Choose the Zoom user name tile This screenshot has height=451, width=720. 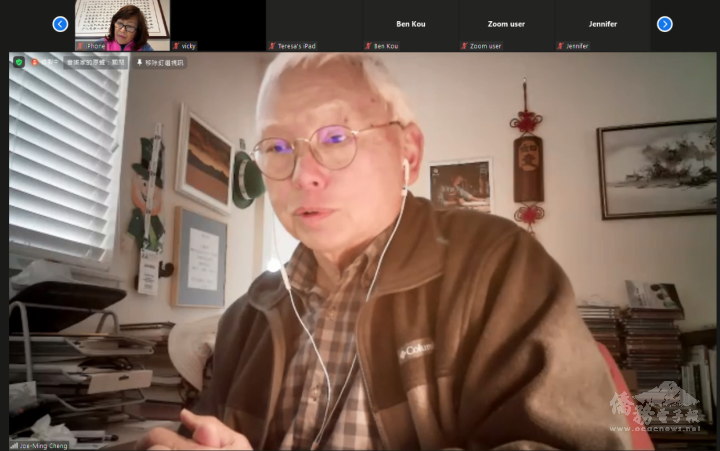point(506,24)
